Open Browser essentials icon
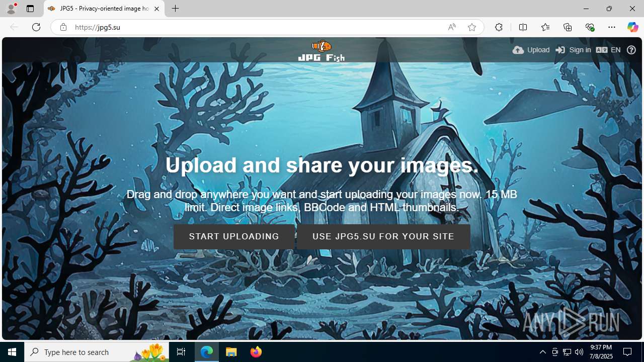The width and height of the screenshot is (644, 362). (590, 27)
